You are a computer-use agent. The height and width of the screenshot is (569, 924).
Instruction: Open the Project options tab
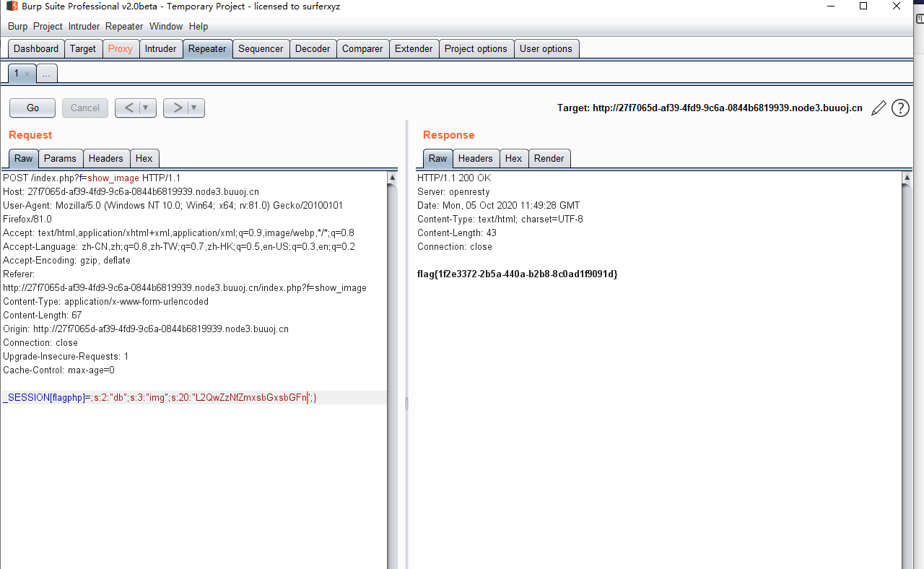pos(476,49)
